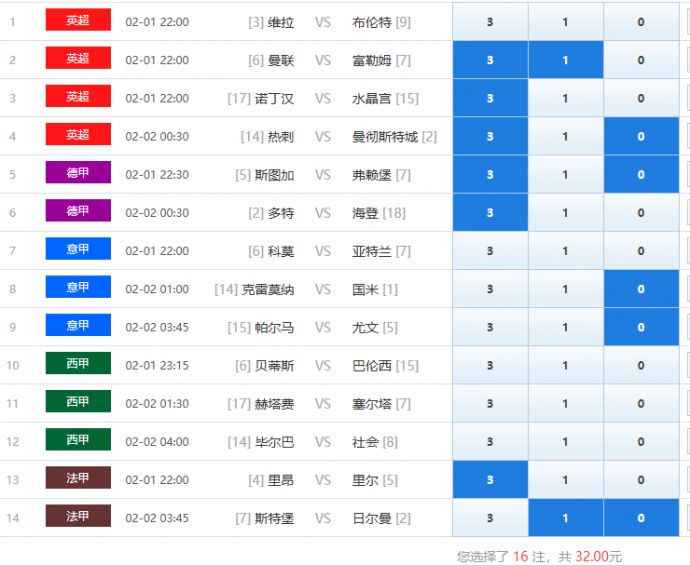Screen dimensions: 690x565
Task: Unselect home win 3 for 里昂 vs 里尔
Action: pyautogui.click(x=490, y=480)
